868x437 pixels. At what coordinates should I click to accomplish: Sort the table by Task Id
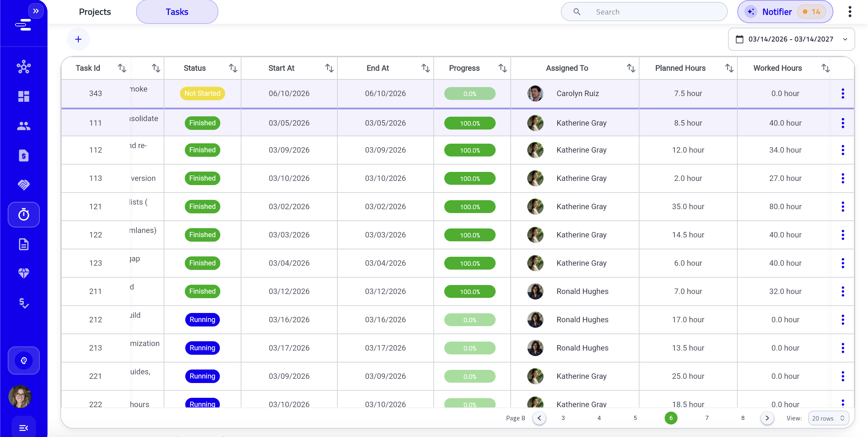pos(122,68)
